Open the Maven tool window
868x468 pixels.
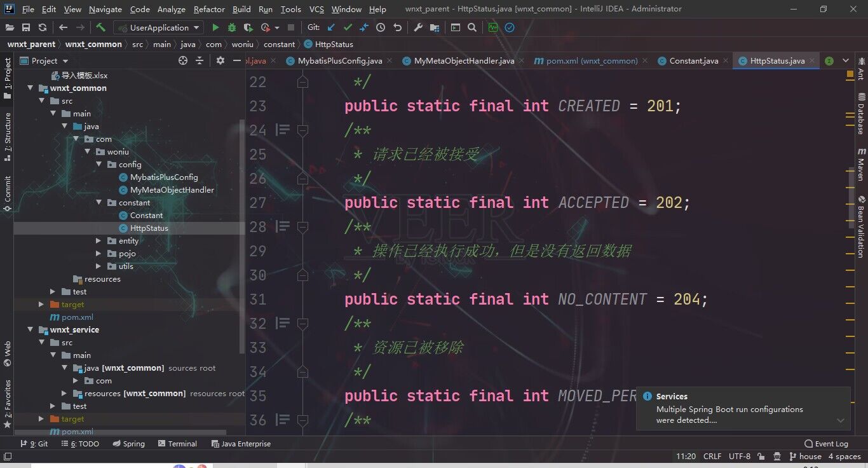(x=861, y=164)
